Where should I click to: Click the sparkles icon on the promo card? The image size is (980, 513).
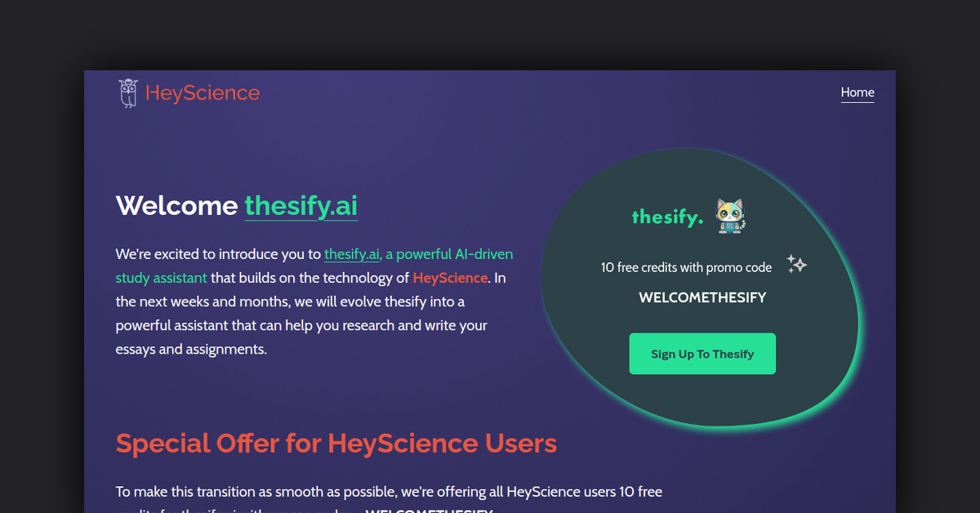[796, 264]
